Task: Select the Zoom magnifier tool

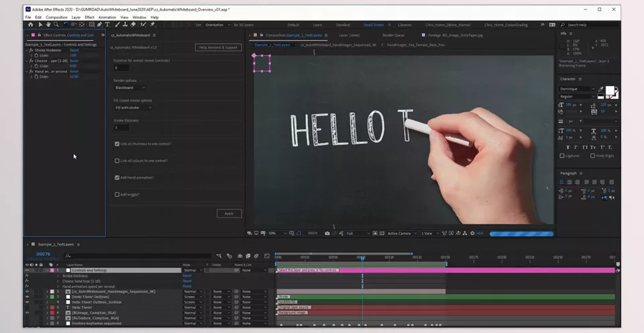Action: point(56,25)
